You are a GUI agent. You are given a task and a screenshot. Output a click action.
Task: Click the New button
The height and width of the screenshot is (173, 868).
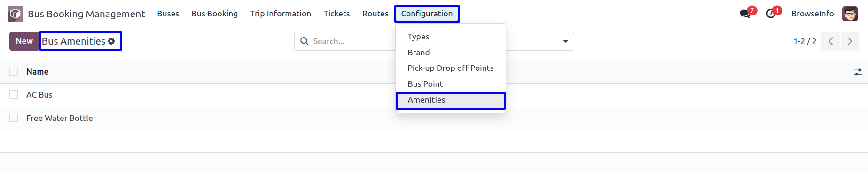click(x=24, y=41)
